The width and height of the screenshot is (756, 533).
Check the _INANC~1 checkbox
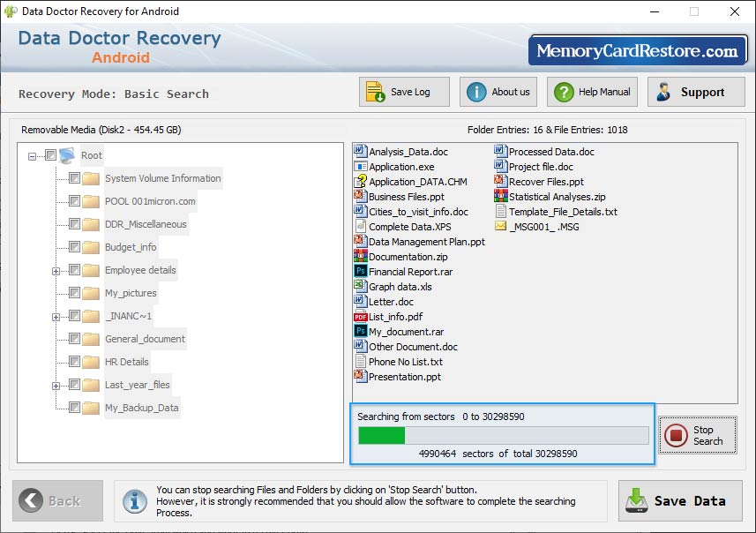pyautogui.click(x=74, y=315)
